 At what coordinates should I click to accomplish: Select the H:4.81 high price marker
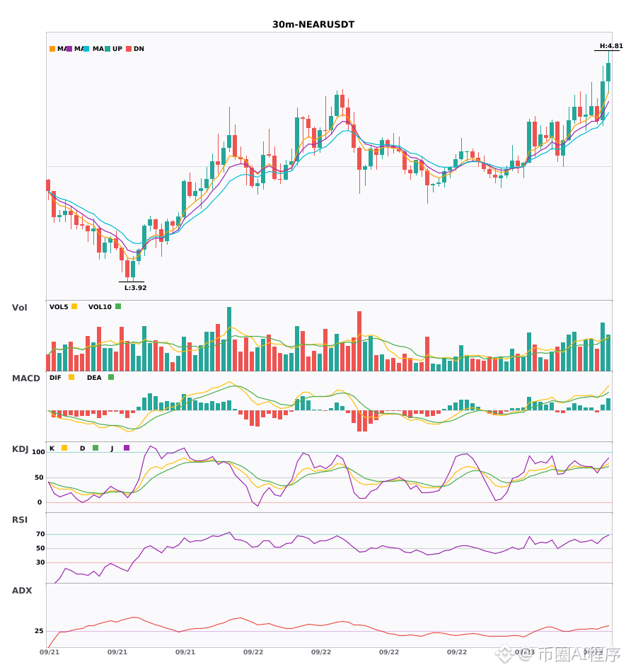[x=611, y=46]
